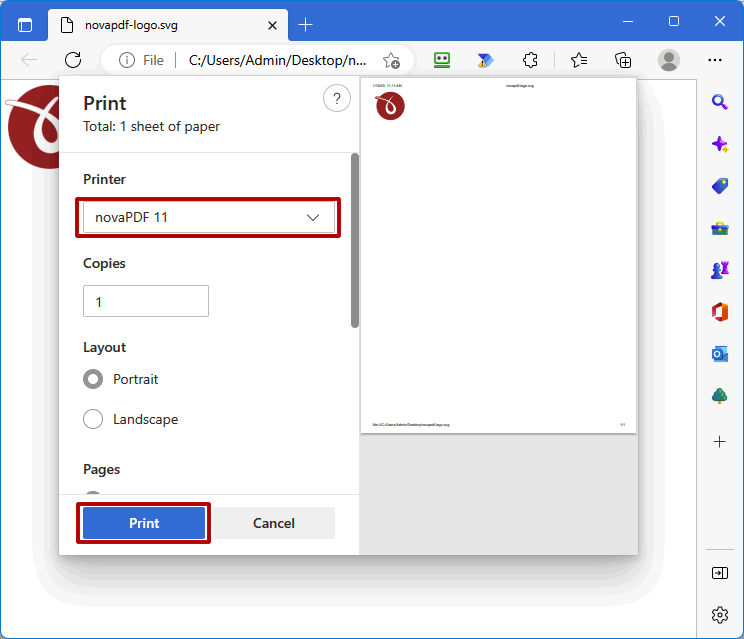This screenshot has width=744, height=639.
Task: Maximize the browser window
Action: click(x=674, y=21)
